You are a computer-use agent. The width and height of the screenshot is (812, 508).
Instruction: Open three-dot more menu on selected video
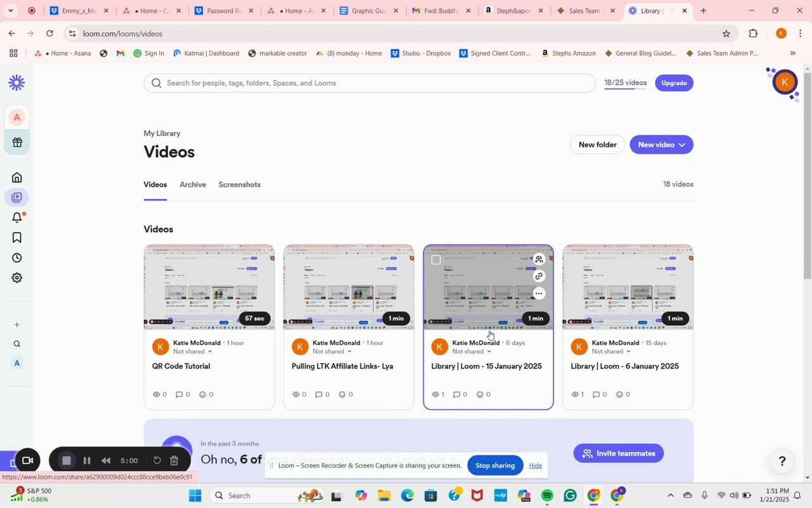point(539,293)
